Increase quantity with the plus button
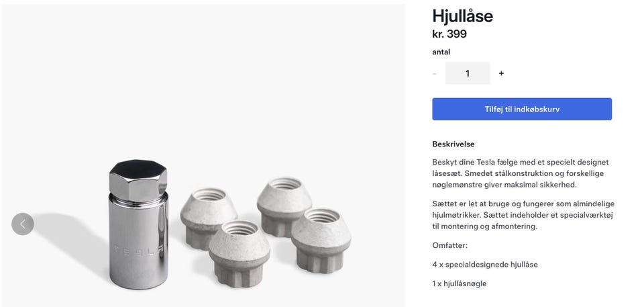The width and height of the screenshot is (644, 307). [x=501, y=73]
